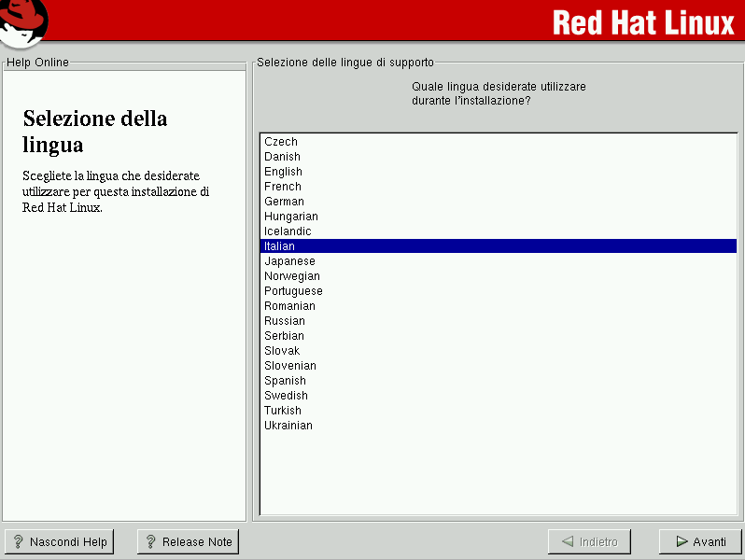The image size is (745, 560).
Task: Click the Indietro back button
Action: 589,541
